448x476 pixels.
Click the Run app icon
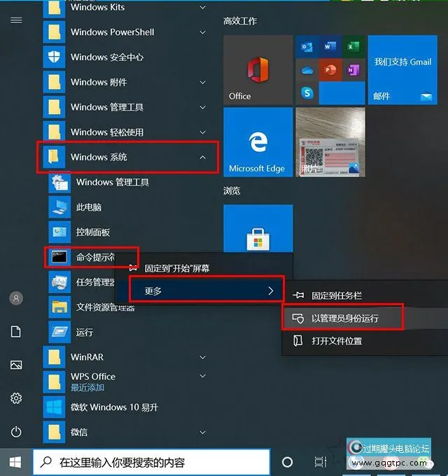pos(59,332)
